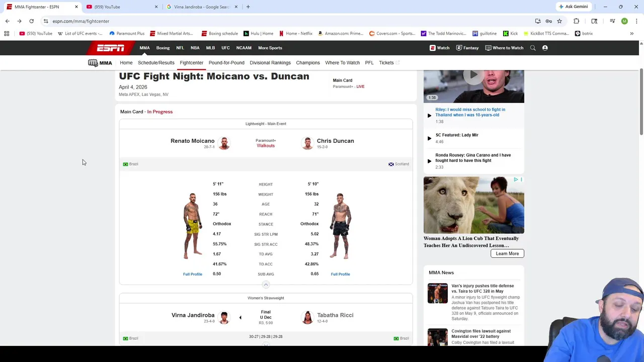Screen dimensions: 644x362
Task: Click the Learn More ad button
Action: click(507, 253)
